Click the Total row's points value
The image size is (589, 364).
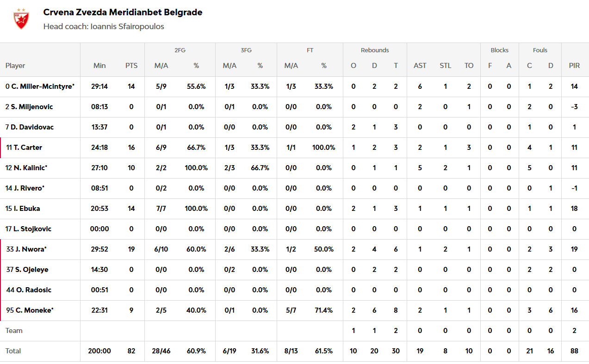pyautogui.click(x=131, y=351)
